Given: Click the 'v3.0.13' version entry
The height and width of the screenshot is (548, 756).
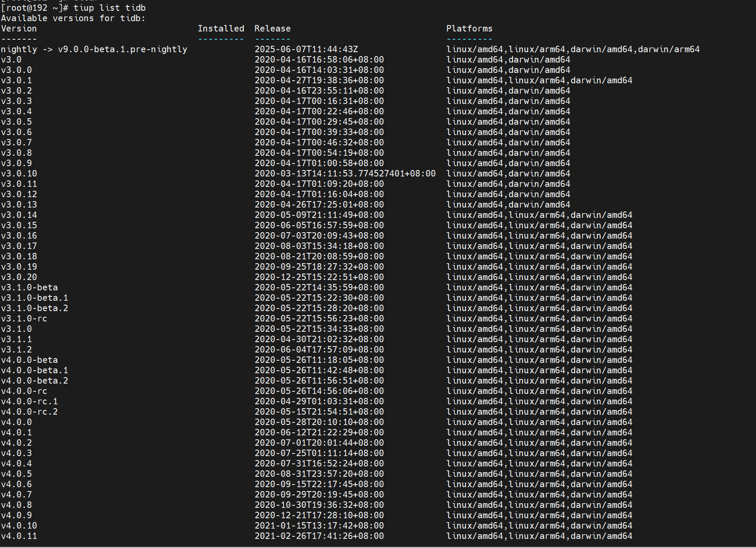Looking at the screenshot, I should [x=19, y=205].
